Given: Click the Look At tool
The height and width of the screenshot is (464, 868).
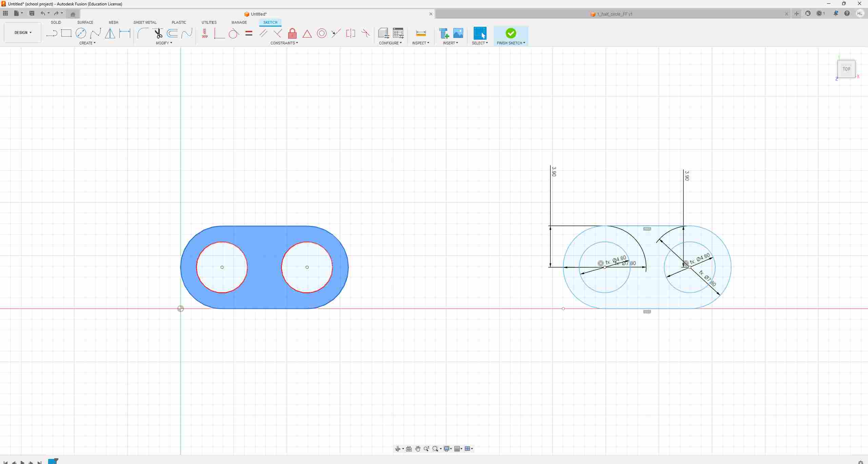Looking at the screenshot, I should (x=409, y=449).
